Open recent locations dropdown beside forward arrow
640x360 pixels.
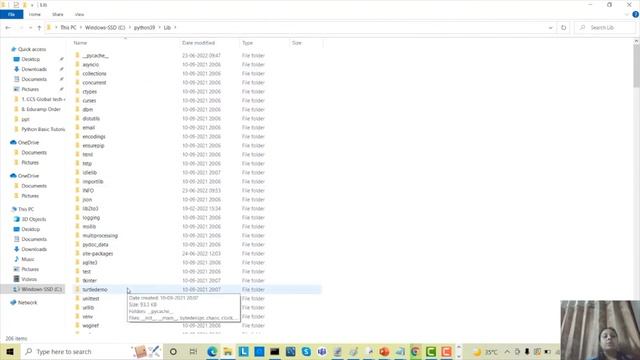[x=30, y=28]
